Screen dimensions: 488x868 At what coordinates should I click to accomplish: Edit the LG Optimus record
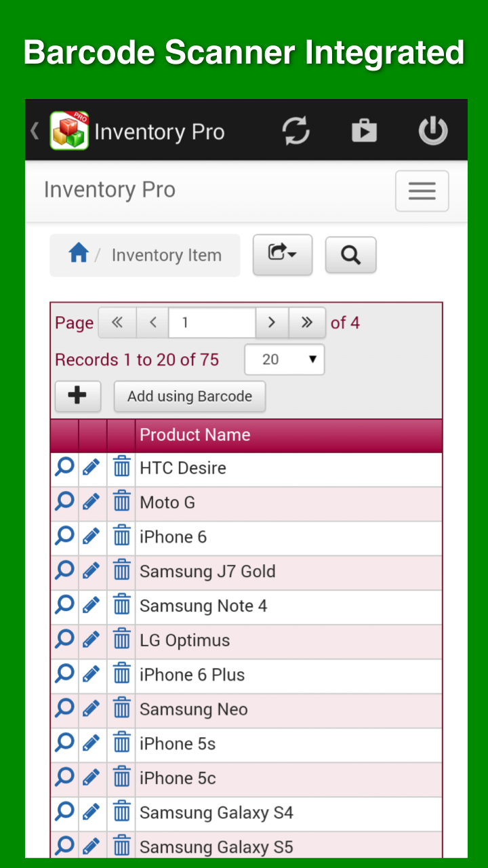(x=91, y=640)
